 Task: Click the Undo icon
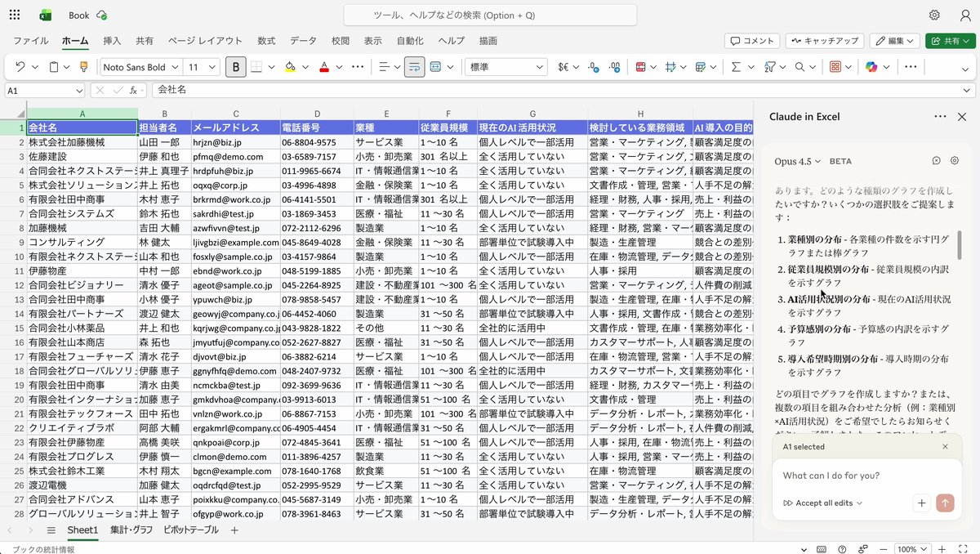21,66
